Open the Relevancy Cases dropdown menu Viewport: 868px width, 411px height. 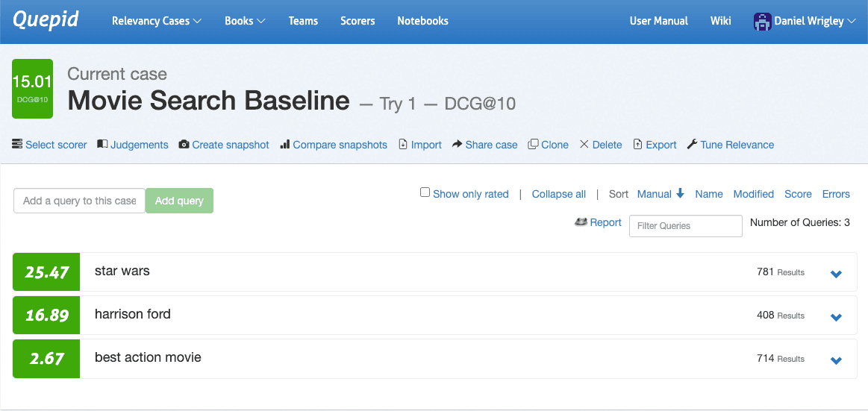[157, 21]
